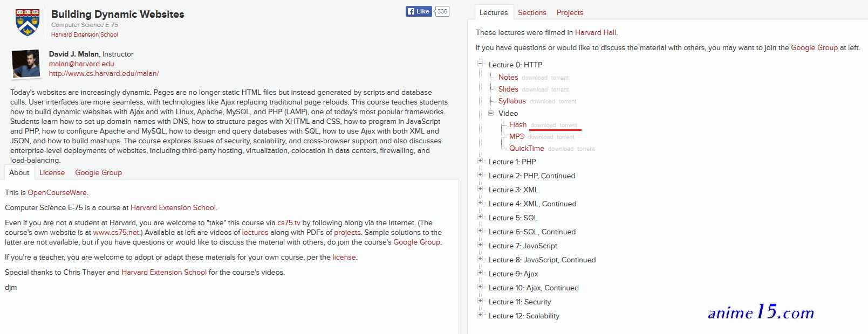
Task: Expand the Lecture 5: SQL node
Action: coord(480,217)
